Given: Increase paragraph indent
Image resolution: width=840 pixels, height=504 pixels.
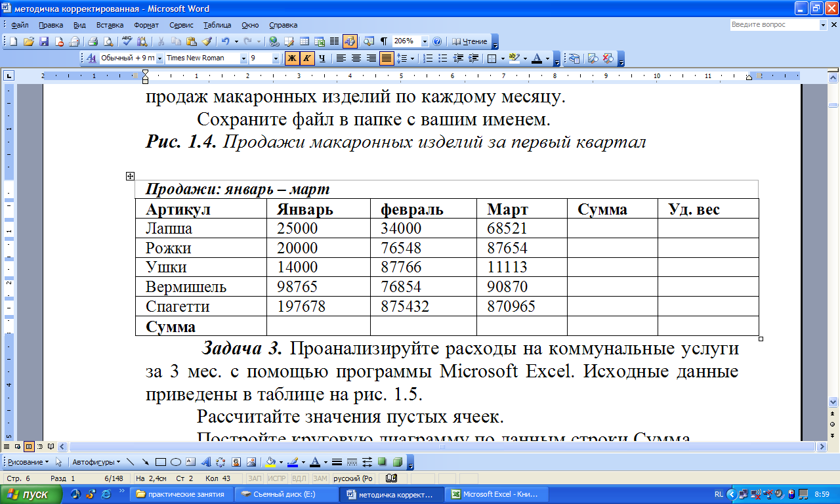Looking at the screenshot, I should 473,58.
